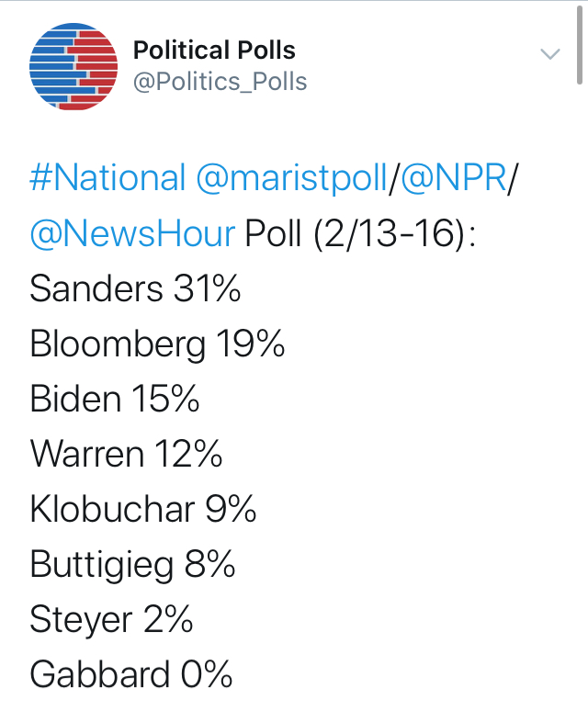Click the Klobuchar 9% line

pos(142,510)
